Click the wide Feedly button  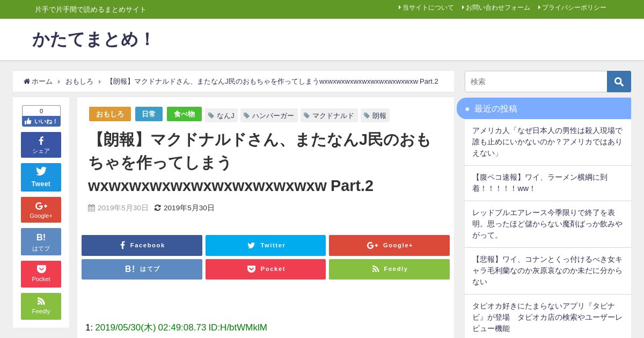coord(389,269)
